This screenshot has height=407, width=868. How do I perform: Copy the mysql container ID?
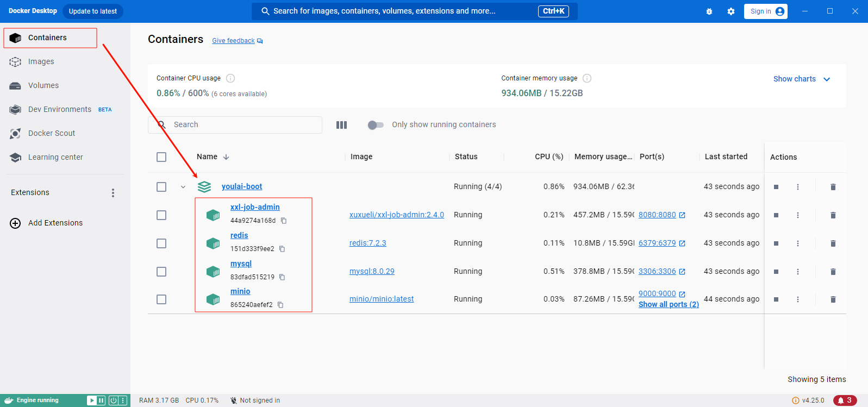282,277
